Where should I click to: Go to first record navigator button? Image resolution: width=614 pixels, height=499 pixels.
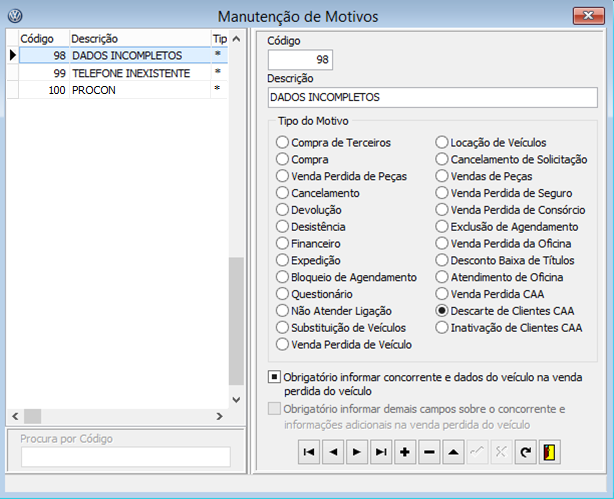coord(309,452)
